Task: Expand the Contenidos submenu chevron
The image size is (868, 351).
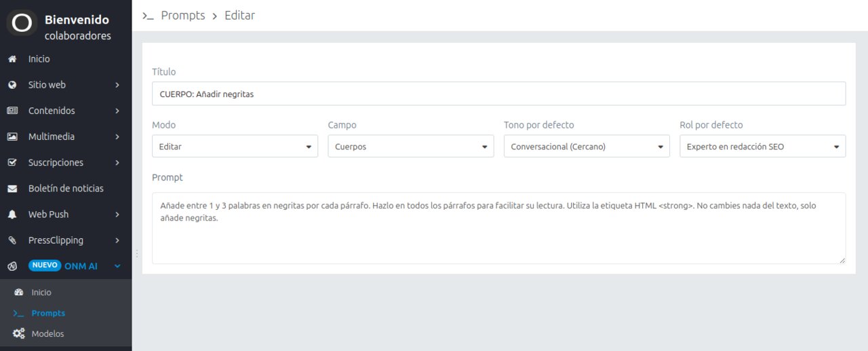Action: coord(117,111)
